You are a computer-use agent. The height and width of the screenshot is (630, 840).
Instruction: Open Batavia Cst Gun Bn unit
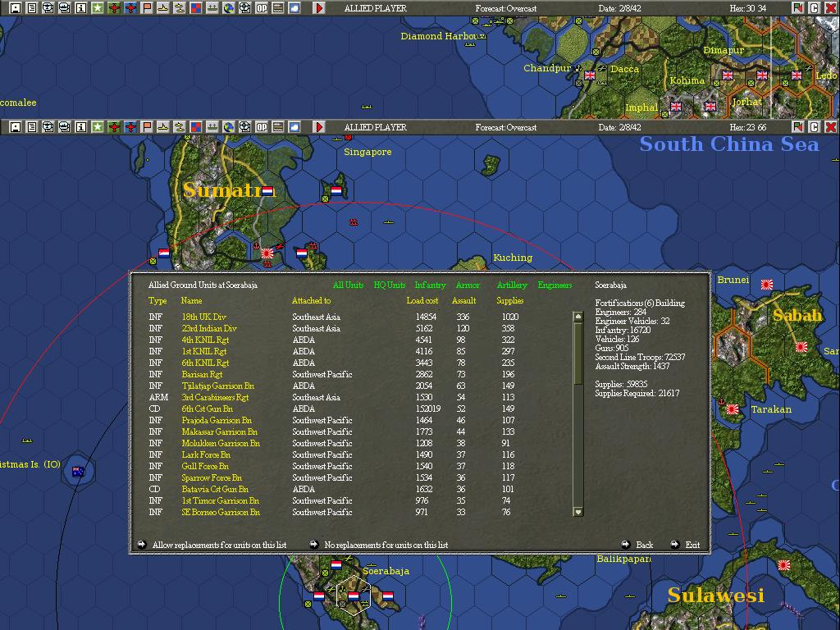pyautogui.click(x=215, y=489)
